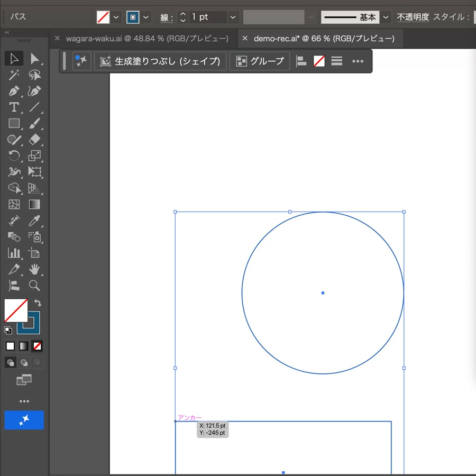Viewport: 476px width, 476px height.
Task: Select the Hand tool
Action: tap(34, 269)
